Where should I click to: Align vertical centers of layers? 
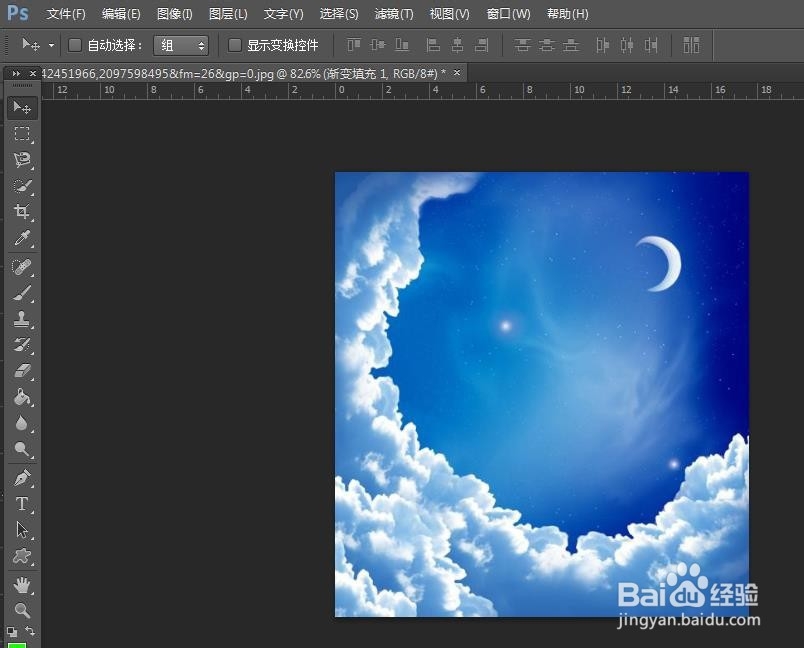[378, 45]
